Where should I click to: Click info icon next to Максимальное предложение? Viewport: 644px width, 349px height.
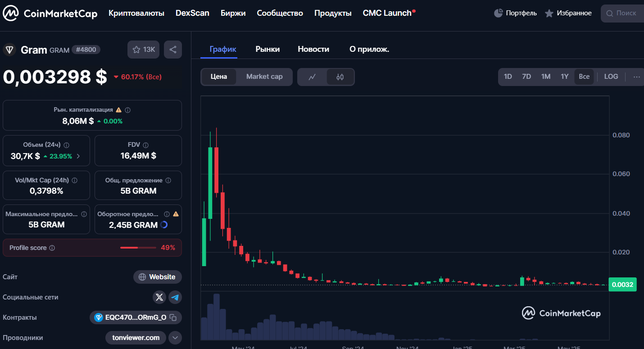tap(84, 214)
